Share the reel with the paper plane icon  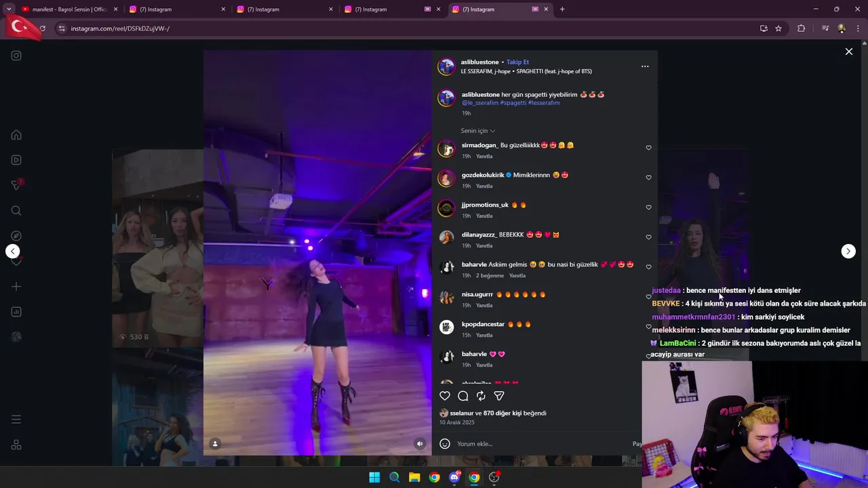[499, 396]
